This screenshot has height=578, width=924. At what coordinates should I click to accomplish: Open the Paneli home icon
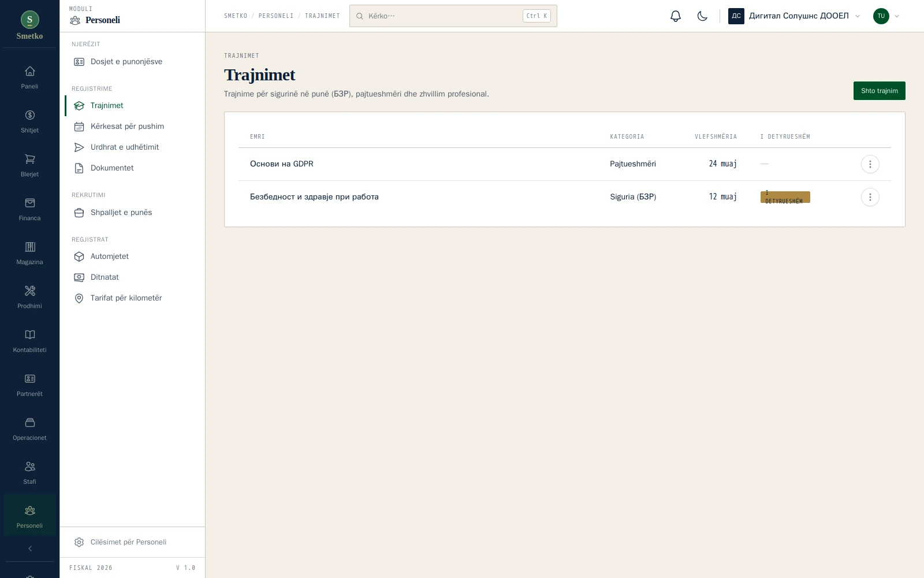pyautogui.click(x=29, y=77)
